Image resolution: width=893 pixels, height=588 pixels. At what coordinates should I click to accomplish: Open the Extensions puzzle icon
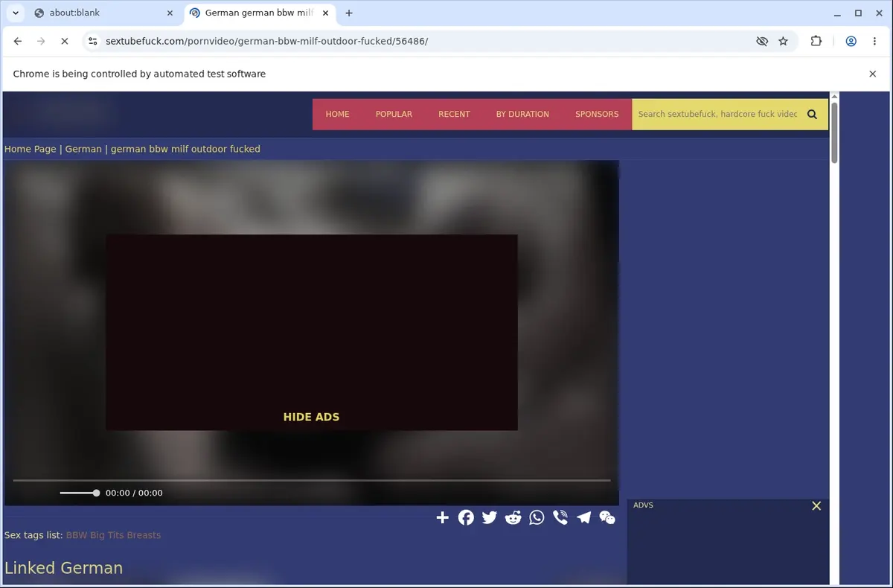816,41
